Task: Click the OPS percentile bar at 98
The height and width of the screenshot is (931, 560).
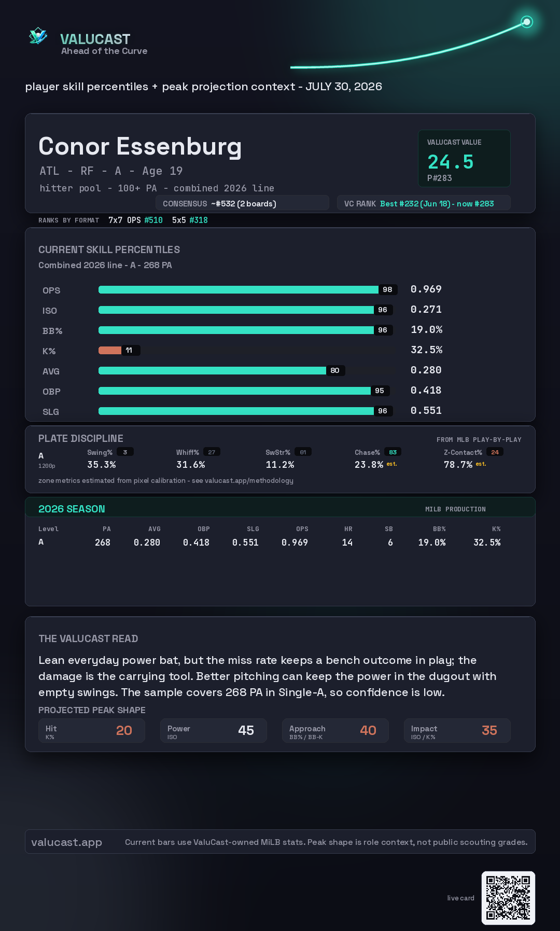Action: click(x=248, y=289)
